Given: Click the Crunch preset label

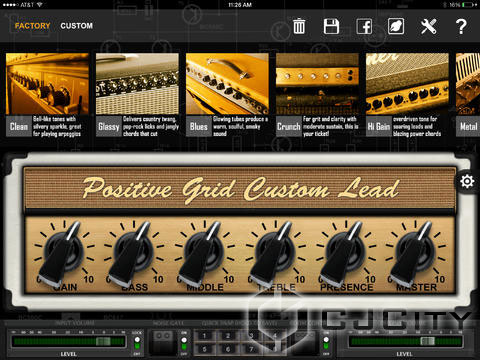Looking at the screenshot, I should pyautogui.click(x=289, y=126).
